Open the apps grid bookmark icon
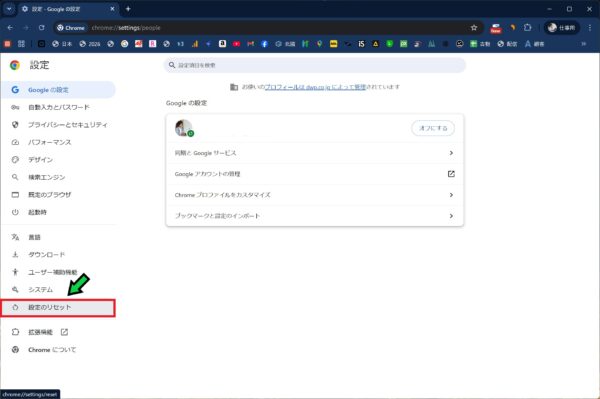600x399 pixels. pyautogui.click(x=21, y=44)
